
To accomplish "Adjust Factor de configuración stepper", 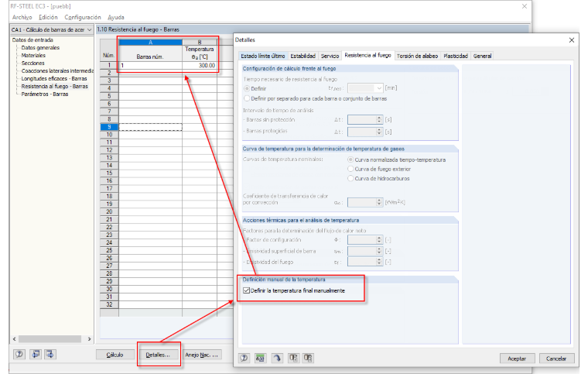I will tap(379, 240).
